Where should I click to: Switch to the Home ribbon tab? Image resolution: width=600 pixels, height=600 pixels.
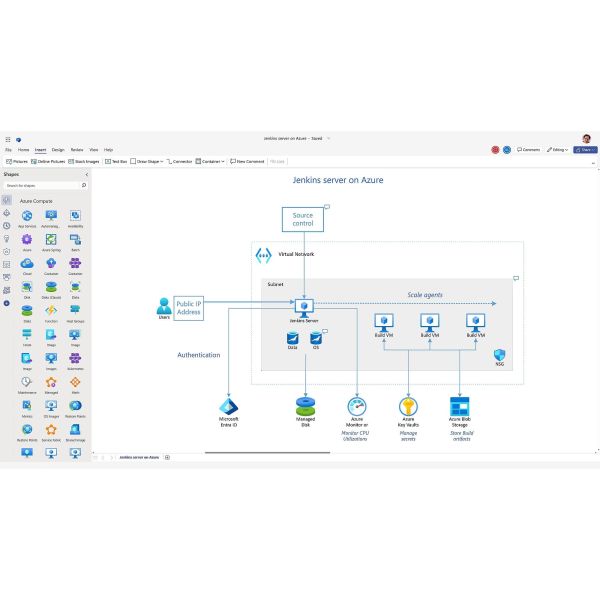[23, 150]
